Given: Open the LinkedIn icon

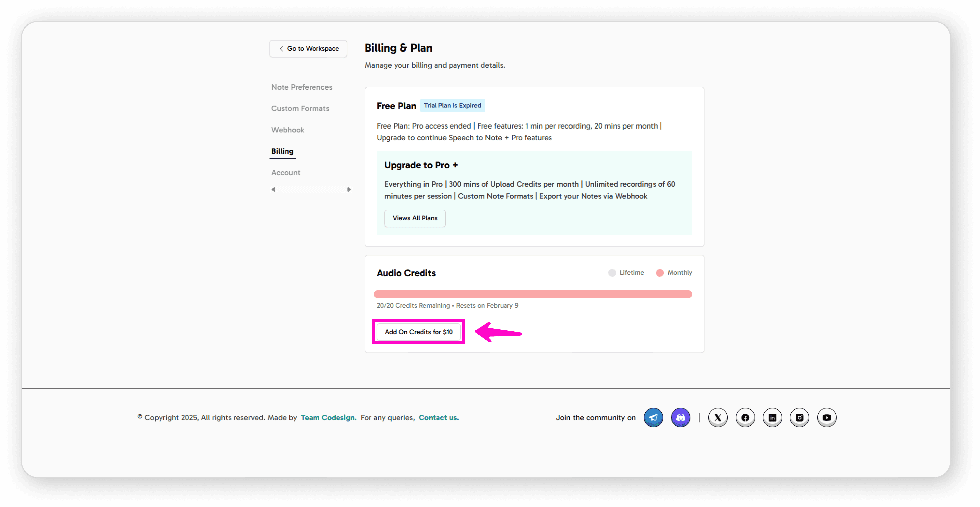Looking at the screenshot, I should click(772, 418).
